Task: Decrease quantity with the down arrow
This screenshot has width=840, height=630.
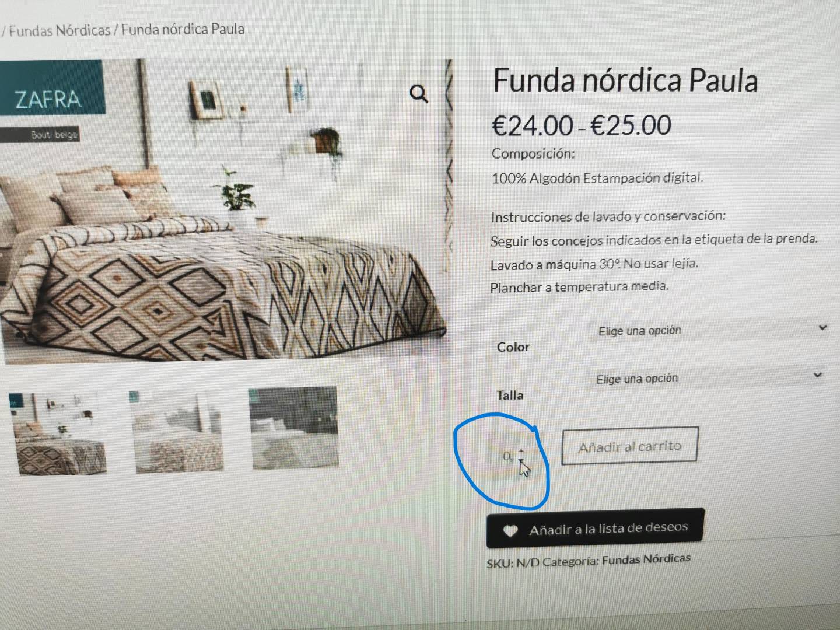Action: coord(521,461)
